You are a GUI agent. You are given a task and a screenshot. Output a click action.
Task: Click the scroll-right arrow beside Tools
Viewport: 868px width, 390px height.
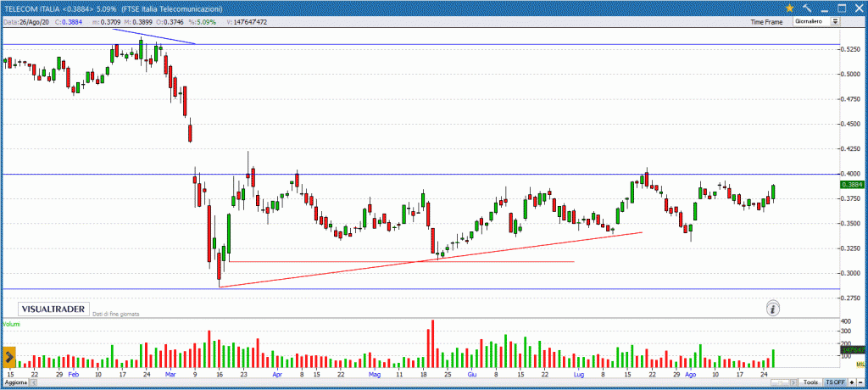click(x=793, y=382)
